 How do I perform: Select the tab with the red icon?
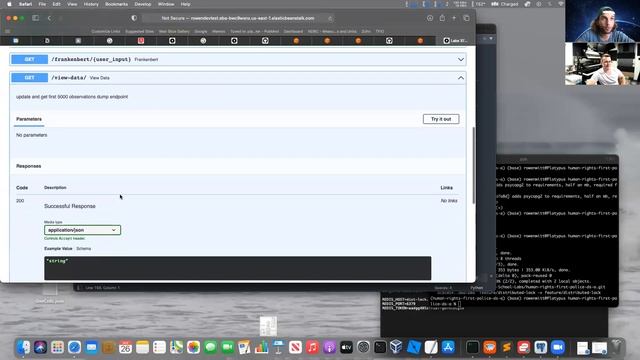pyautogui.click(x=141, y=41)
